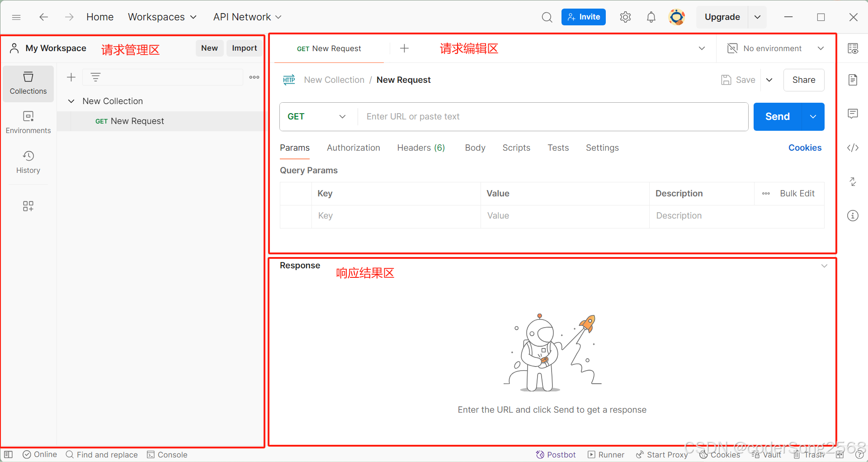Viewport: 868px width, 462px height.
Task: Open the Upgrade options arrow
Action: tap(758, 17)
